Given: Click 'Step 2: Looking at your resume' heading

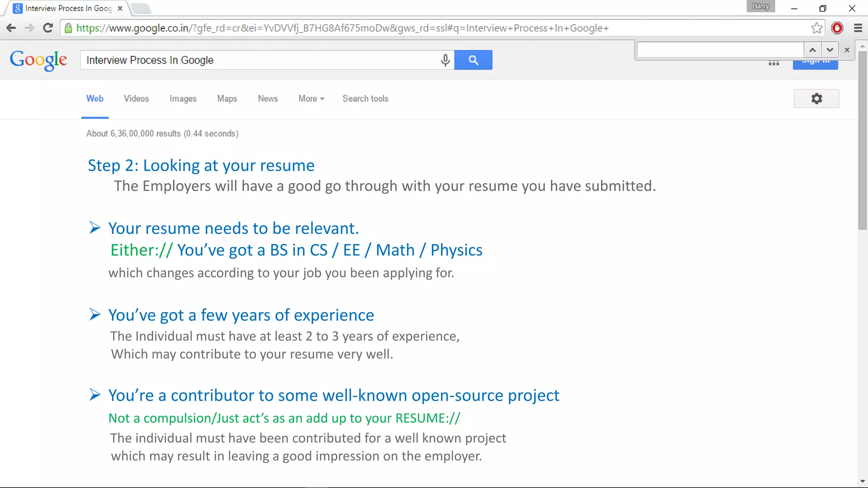Looking at the screenshot, I should 201,166.
